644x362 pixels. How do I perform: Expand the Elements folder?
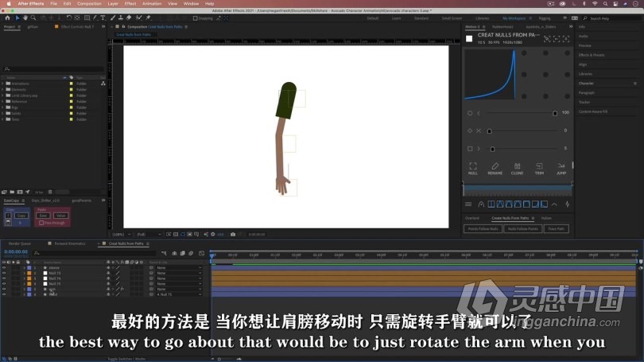tap(3, 89)
